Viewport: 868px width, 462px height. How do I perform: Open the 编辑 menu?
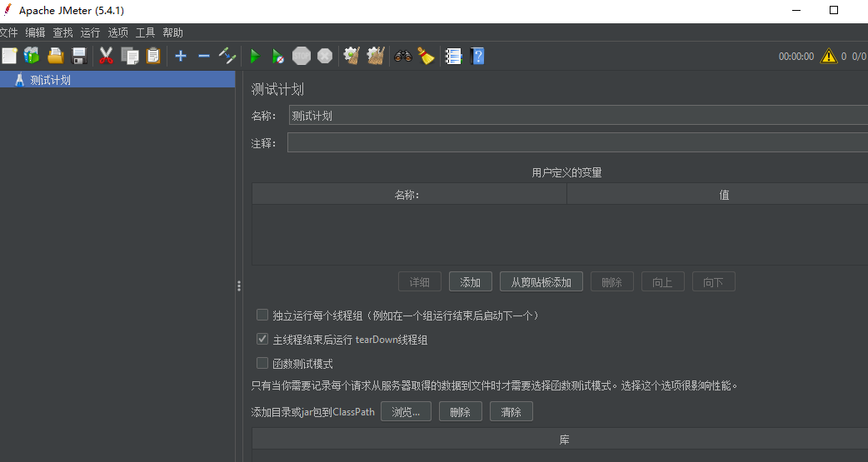36,32
